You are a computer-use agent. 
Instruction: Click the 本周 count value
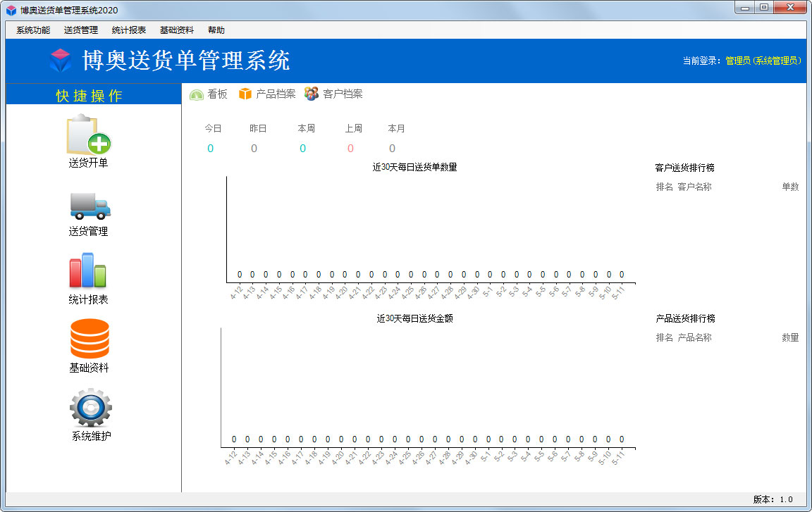(302, 149)
